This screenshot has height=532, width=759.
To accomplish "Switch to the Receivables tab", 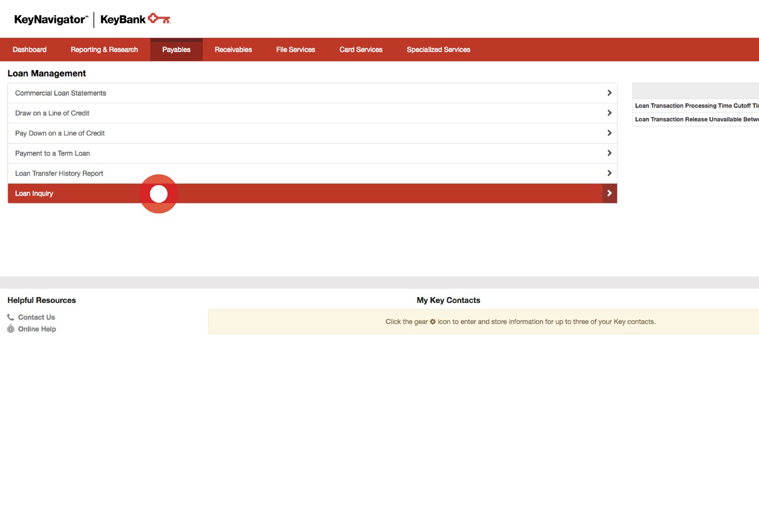I will coord(233,49).
